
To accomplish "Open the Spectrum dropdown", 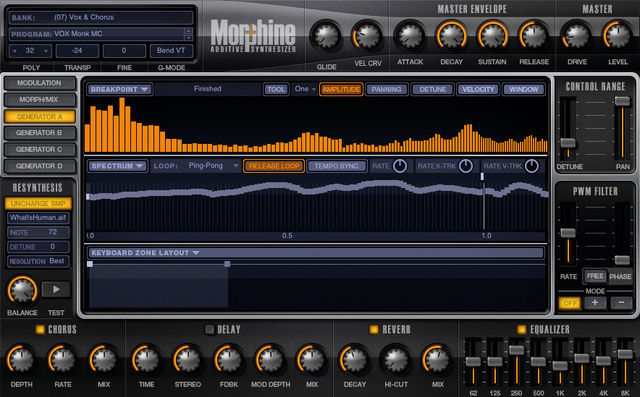I will coord(118,166).
